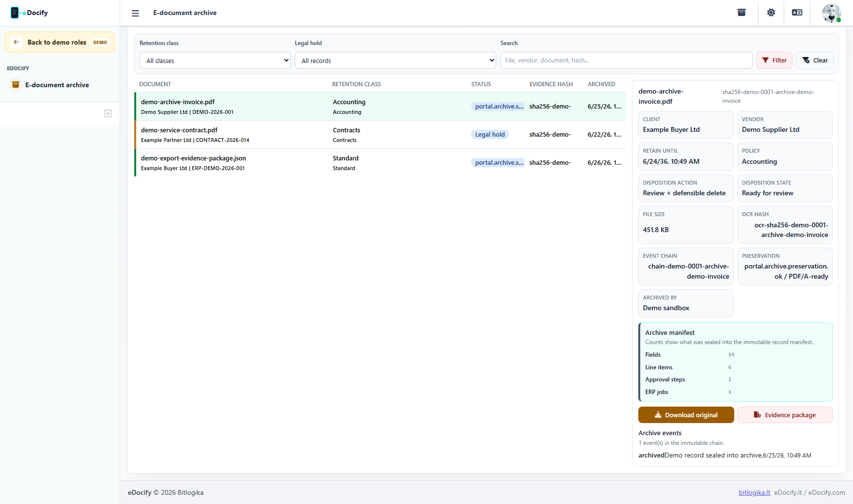Open the bitlogika.lt footer link
853x504 pixels.
coord(754,492)
